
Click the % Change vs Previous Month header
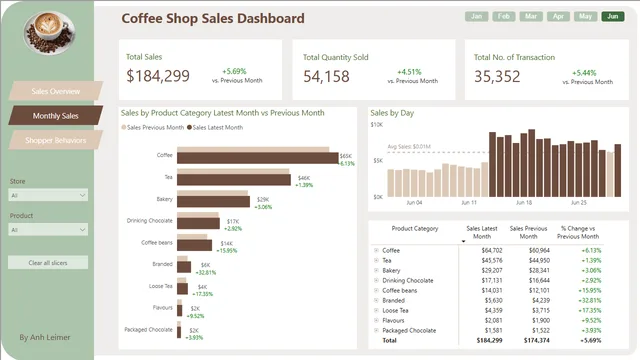pos(578,232)
